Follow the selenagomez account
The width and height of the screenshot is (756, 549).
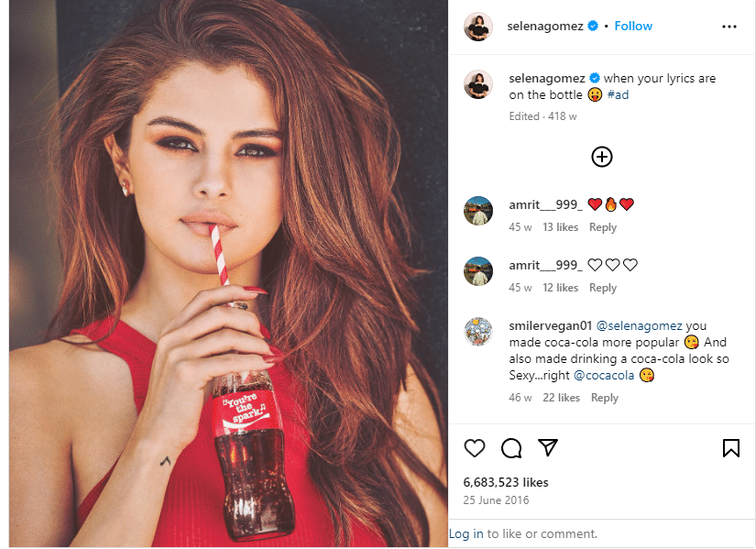click(x=633, y=26)
